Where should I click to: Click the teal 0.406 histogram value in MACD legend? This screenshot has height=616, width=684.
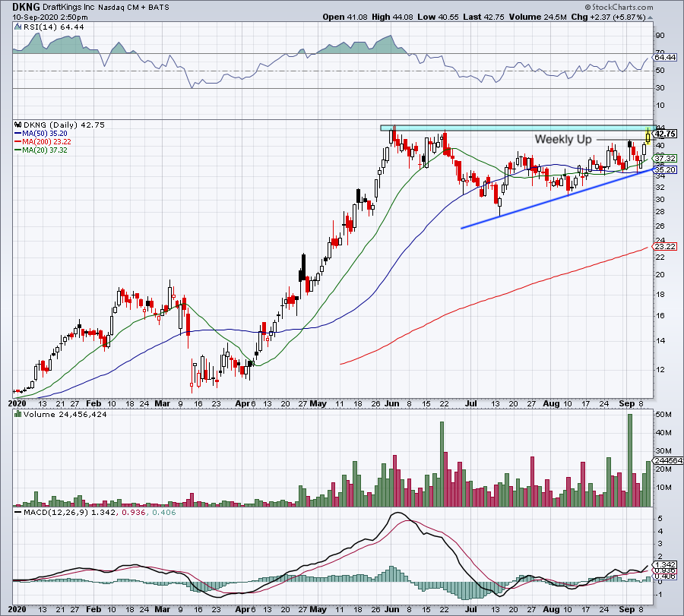point(163,512)
